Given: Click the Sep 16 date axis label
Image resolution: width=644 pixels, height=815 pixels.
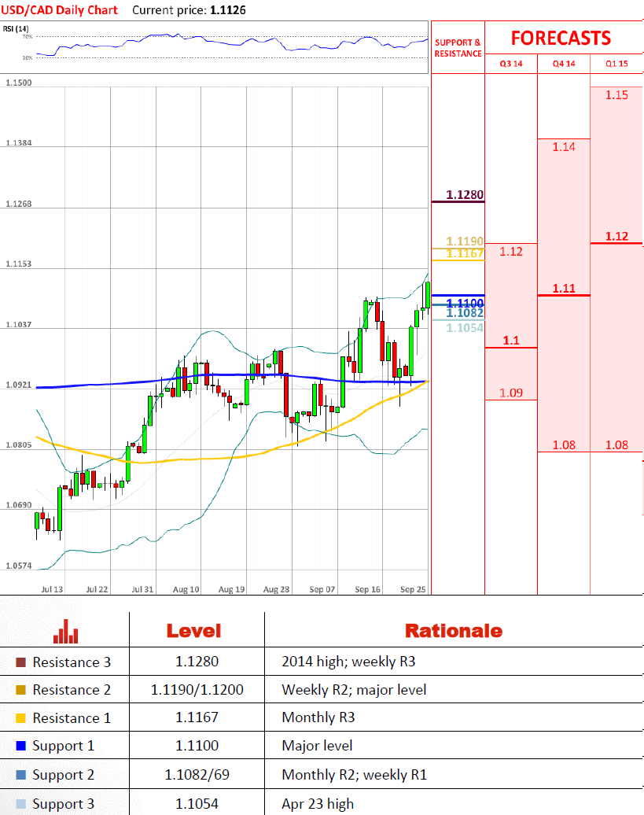Looking at the screenshot, I should click(x=368, y=589).
